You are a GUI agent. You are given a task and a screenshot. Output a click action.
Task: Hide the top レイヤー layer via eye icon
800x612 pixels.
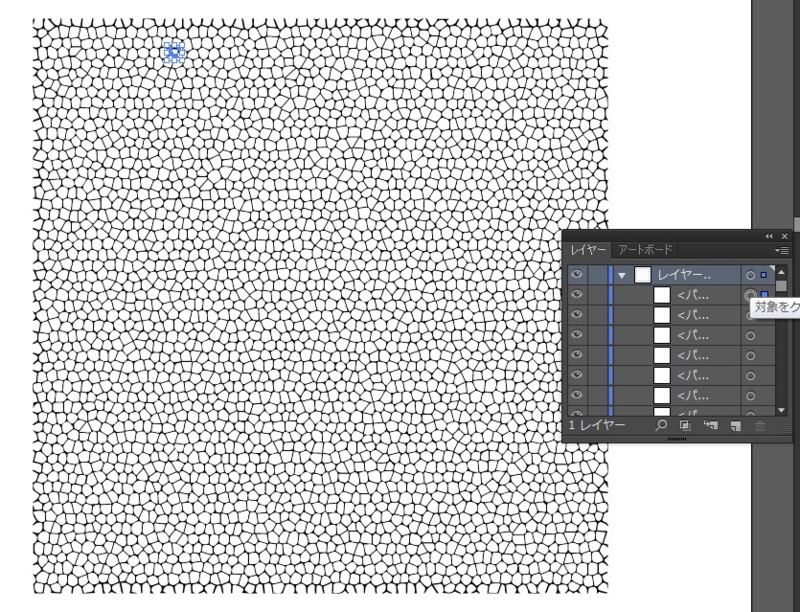577,274
